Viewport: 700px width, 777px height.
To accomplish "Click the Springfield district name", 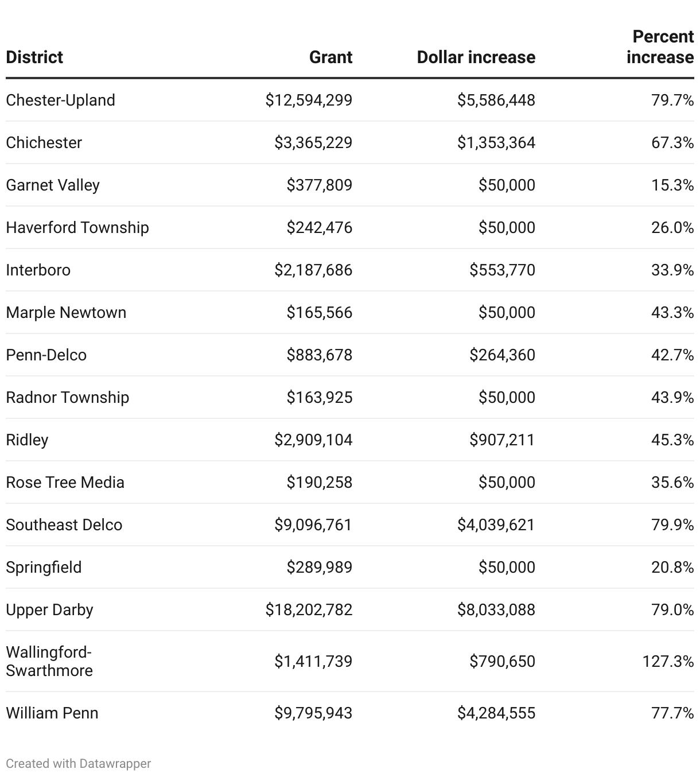I will pos(44,568).
